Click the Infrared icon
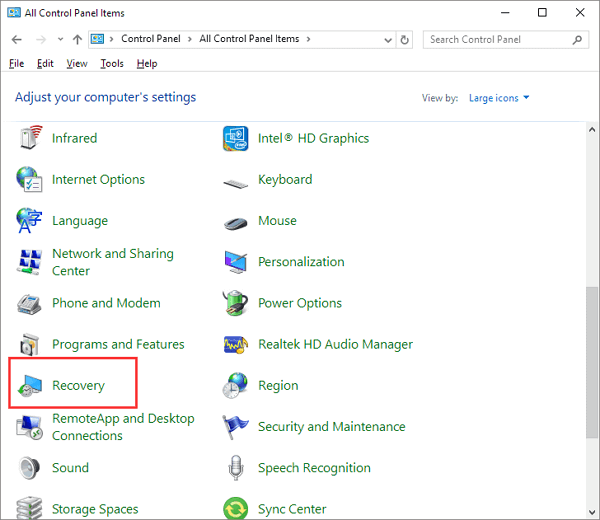The image size is (600, 520). 30,139
